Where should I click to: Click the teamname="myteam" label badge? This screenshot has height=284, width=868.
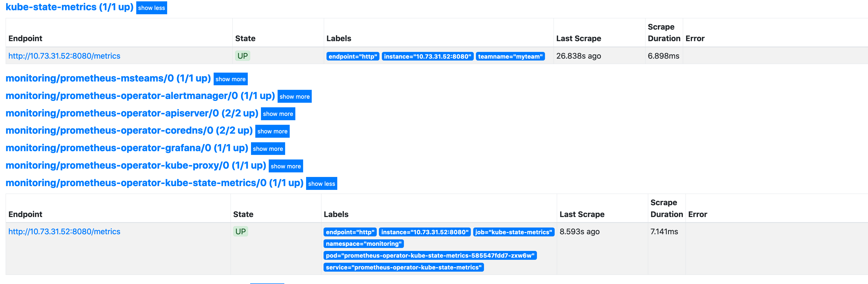pyautogui.click(x=510, y=56)
